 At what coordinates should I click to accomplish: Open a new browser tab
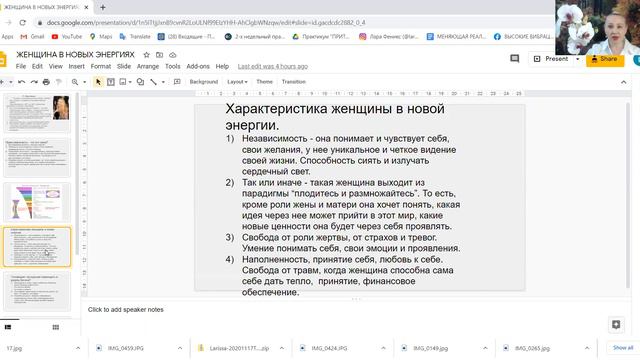[103, 7]
